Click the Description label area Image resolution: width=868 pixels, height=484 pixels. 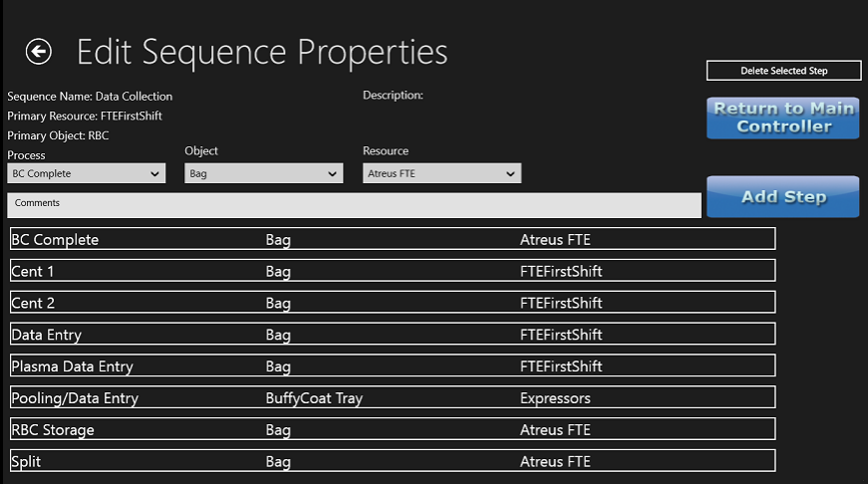(x=393, y=96)
